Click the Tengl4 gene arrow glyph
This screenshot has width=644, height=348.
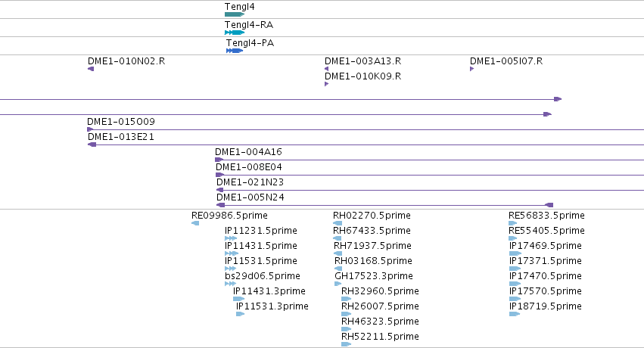coord(235,14)
